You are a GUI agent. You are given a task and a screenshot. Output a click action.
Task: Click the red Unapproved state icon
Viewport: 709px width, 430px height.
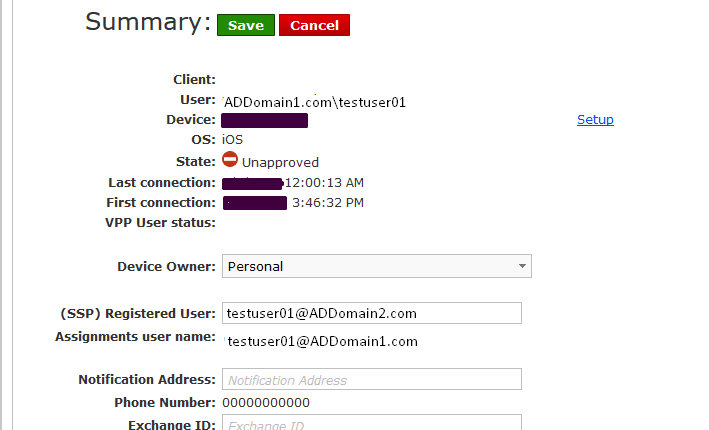(230, 160)
